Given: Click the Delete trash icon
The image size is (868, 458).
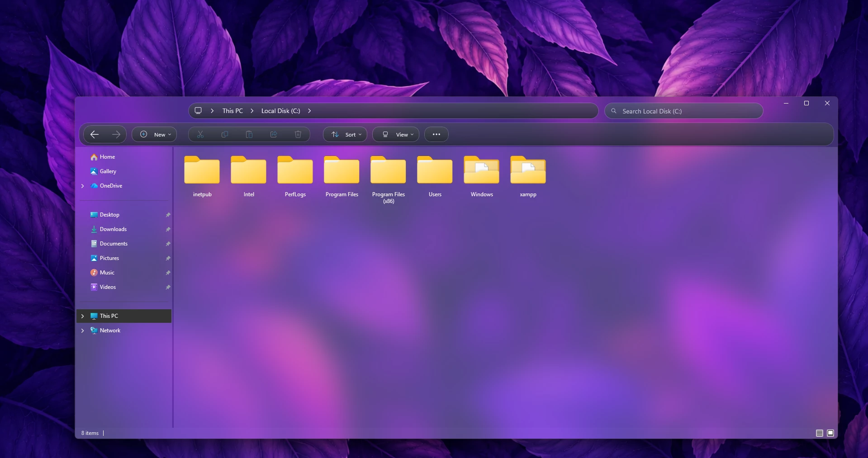Looking at the screenshot, I should (298, 134).
